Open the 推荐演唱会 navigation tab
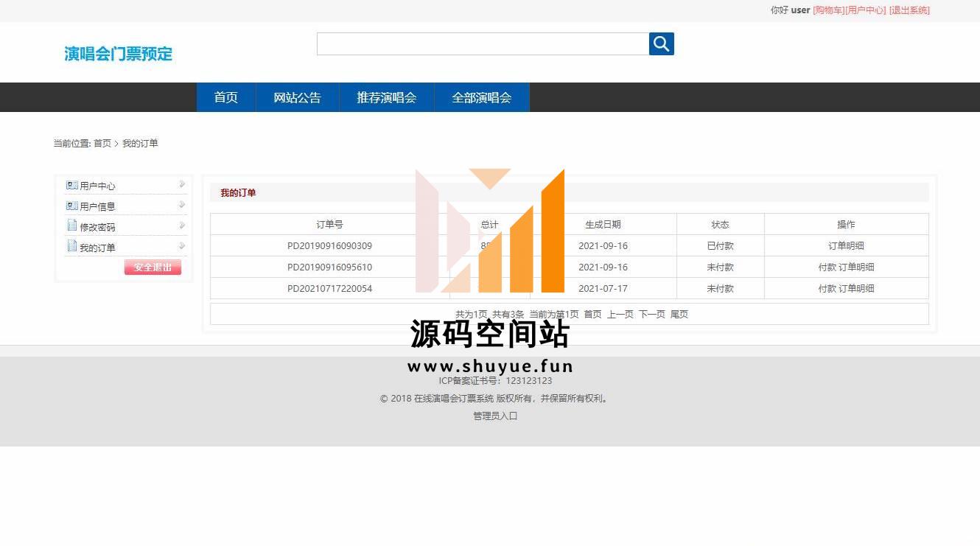980x546 pixels. click(387, 97)
